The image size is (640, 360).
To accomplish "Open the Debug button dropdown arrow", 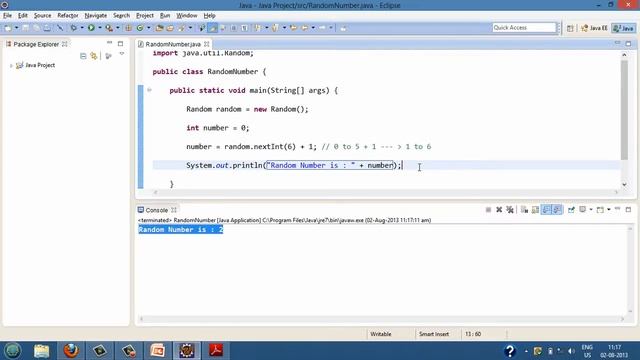I will click(82, 28).
